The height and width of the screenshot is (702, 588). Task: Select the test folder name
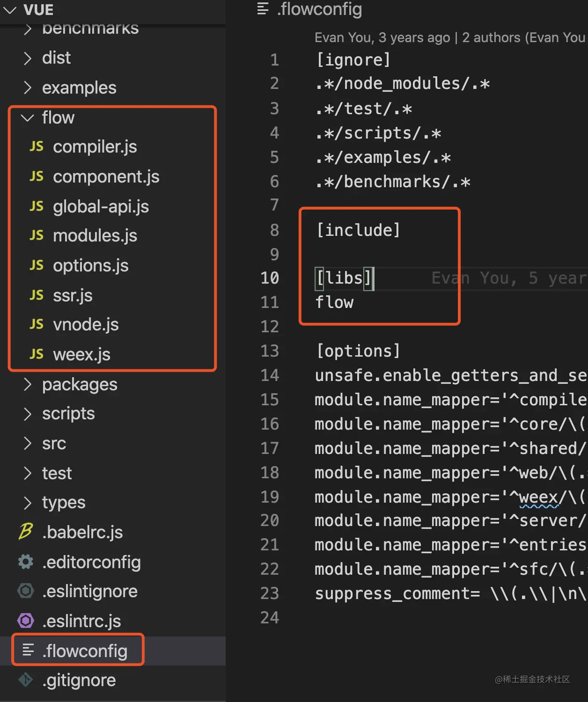click(x=57, y=474)
